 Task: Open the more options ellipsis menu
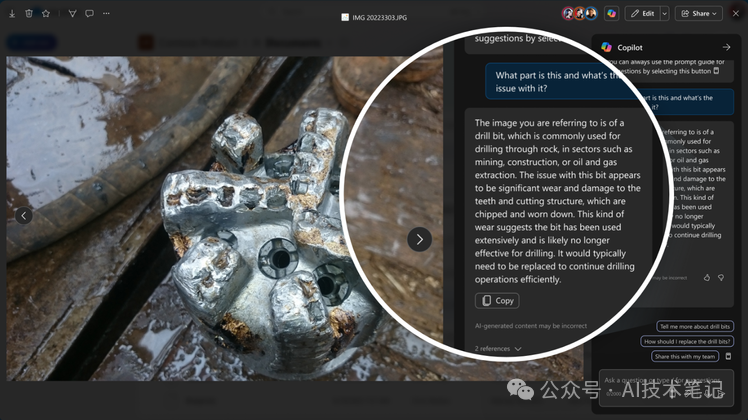106,14
